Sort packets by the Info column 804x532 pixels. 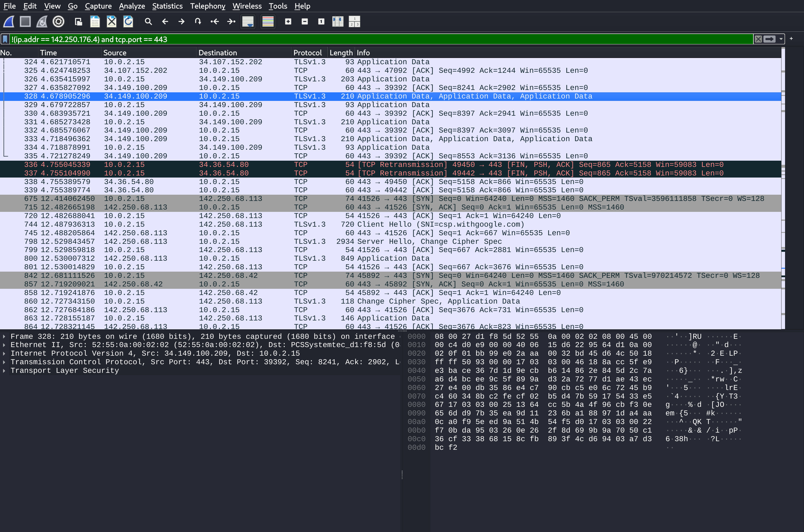(568, 53)
